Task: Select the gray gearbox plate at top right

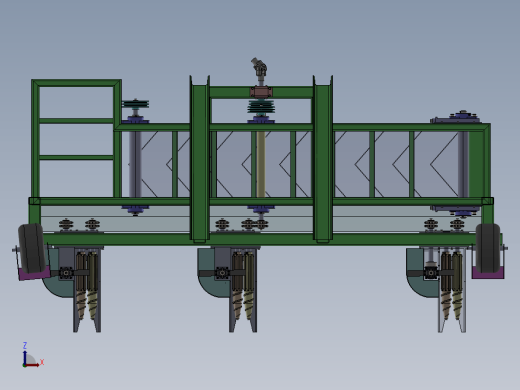Action: [455, 120]
